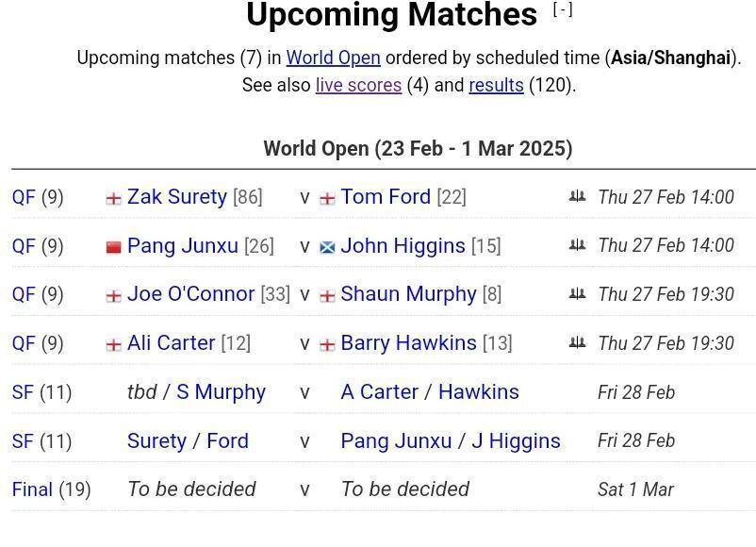Open head-to-head icon for Carter v Hawkins
756x547 pixels.
pos(577,343)
